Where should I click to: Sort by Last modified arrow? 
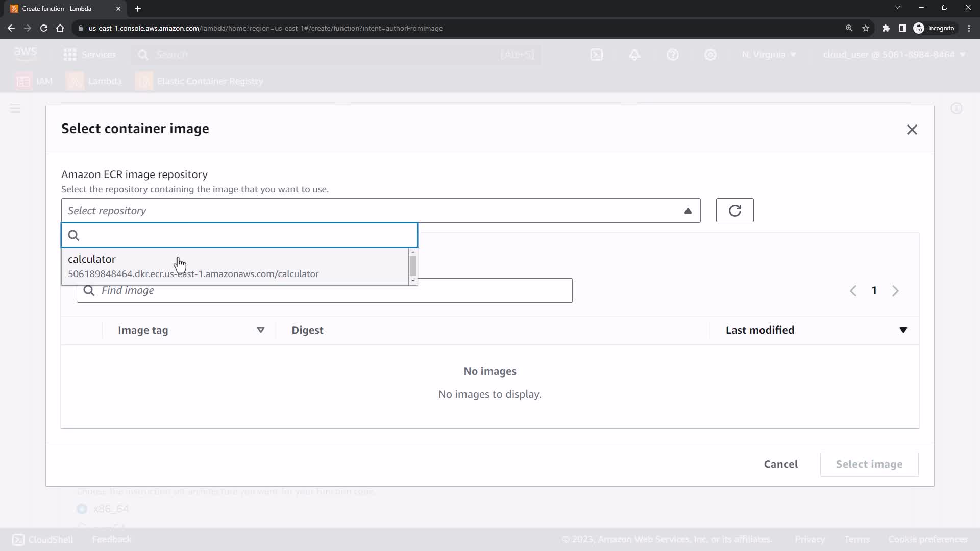903,330
